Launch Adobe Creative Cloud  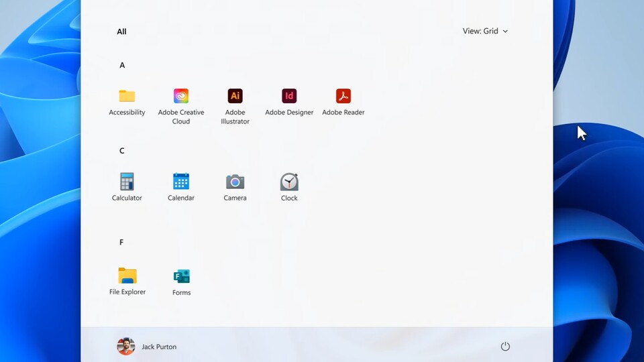point(181,97)
